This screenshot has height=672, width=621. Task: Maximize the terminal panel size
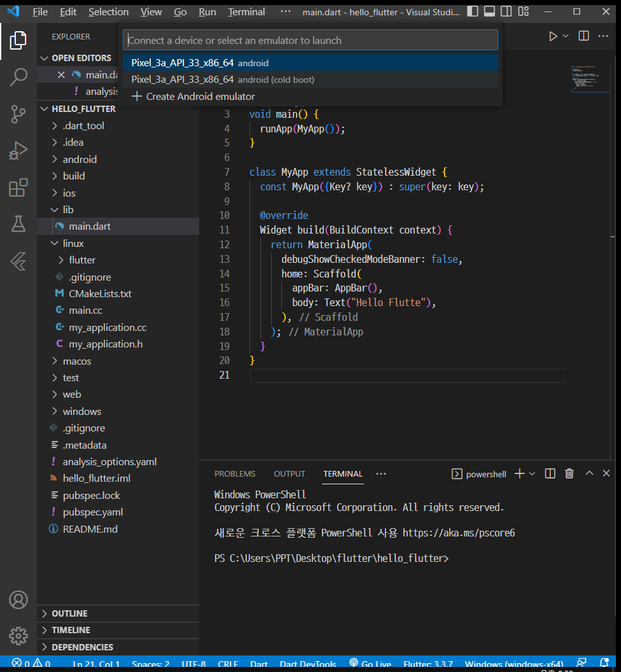(x=589, y=473)
